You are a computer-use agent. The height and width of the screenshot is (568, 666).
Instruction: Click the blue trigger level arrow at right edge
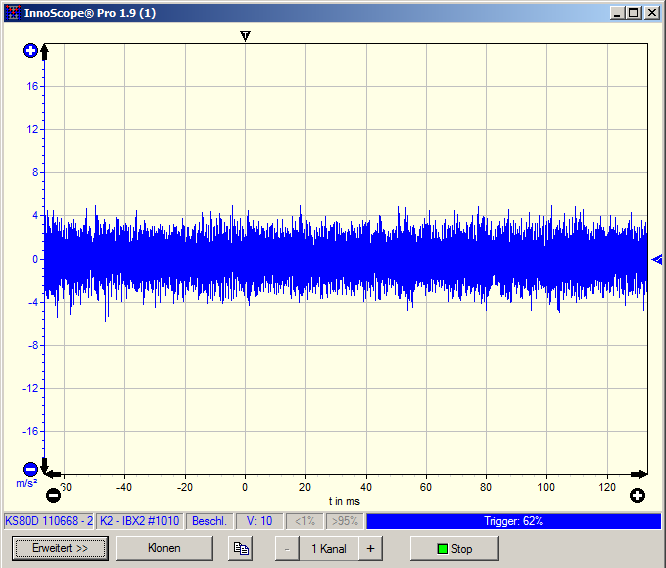656,260
